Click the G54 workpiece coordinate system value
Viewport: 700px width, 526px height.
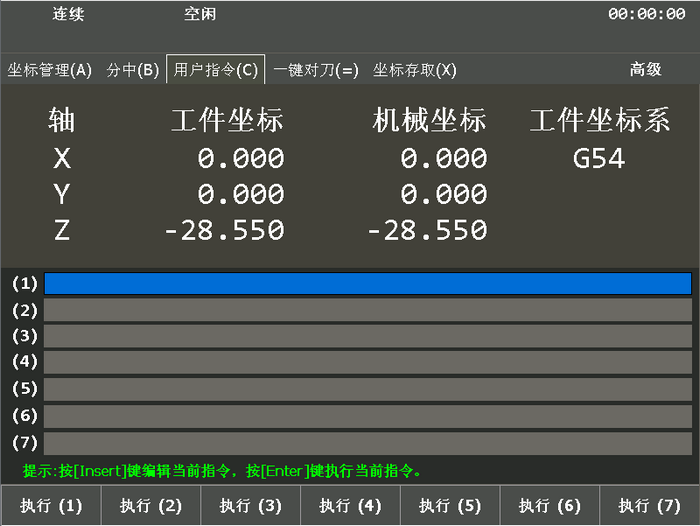(599, 158)
